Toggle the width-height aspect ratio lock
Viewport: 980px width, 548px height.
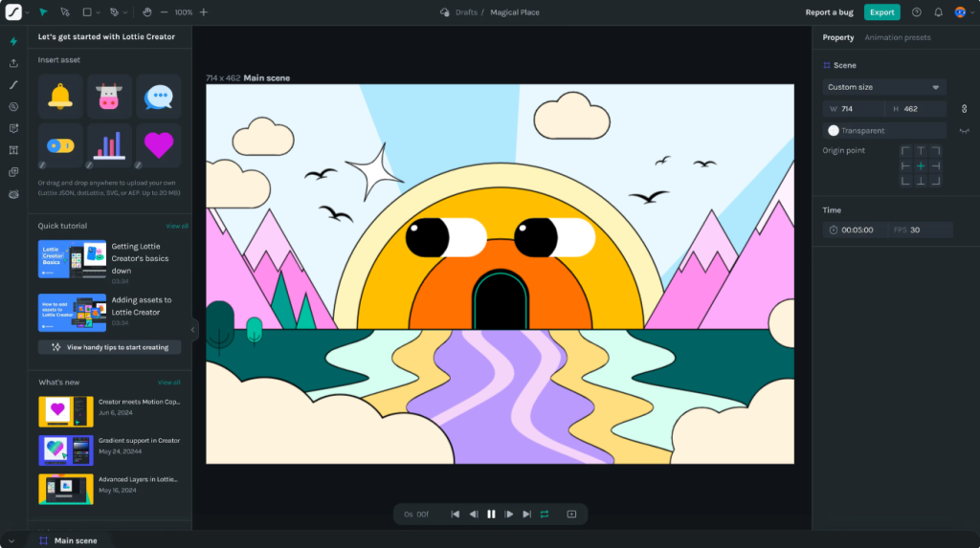tap(964, 109)
